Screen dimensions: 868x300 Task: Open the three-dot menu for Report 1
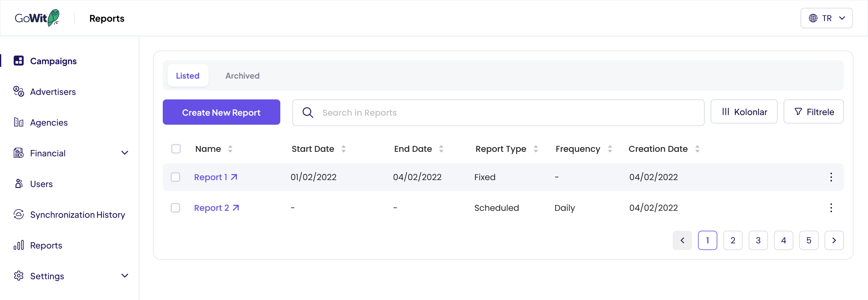pyautogui.click(x=831, y=177)
